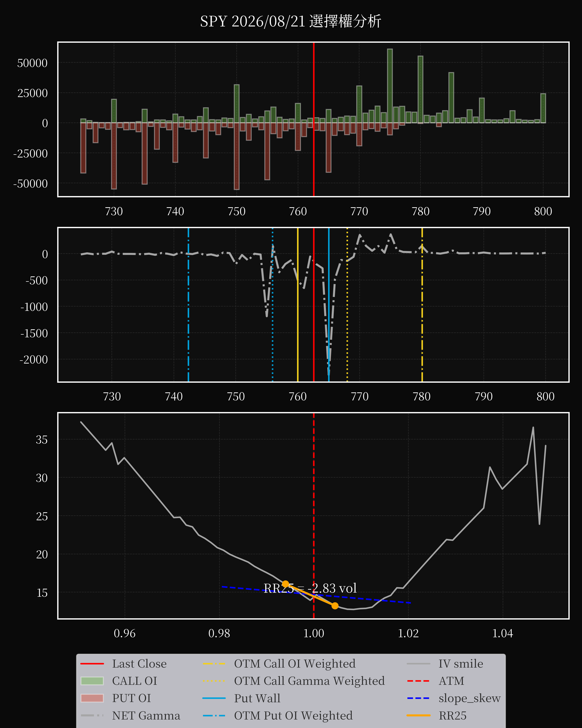This screenshot has height=728, width=582.
Task: Click the tallest green call OI bar at 775
Action: pyautogui.click(x=390, y=86)
